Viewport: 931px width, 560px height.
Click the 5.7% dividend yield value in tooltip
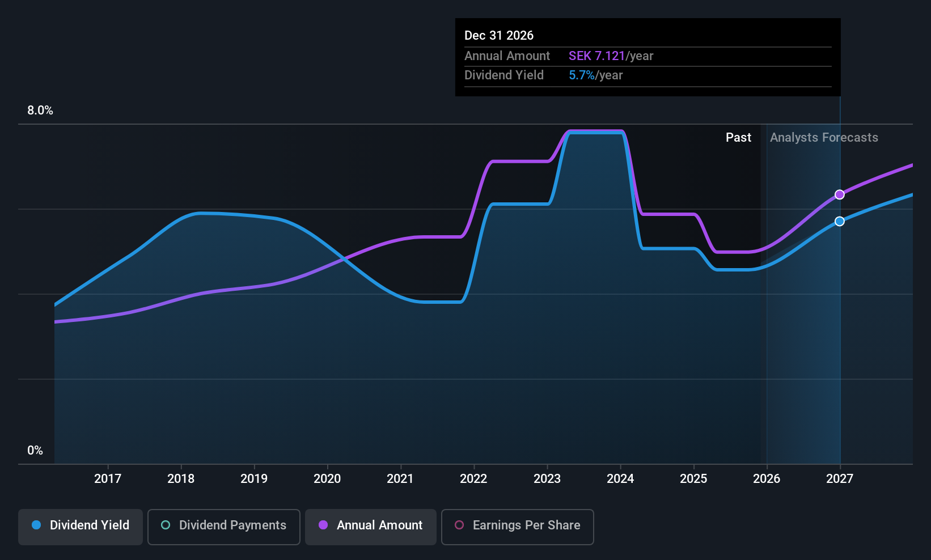(582, 75)
